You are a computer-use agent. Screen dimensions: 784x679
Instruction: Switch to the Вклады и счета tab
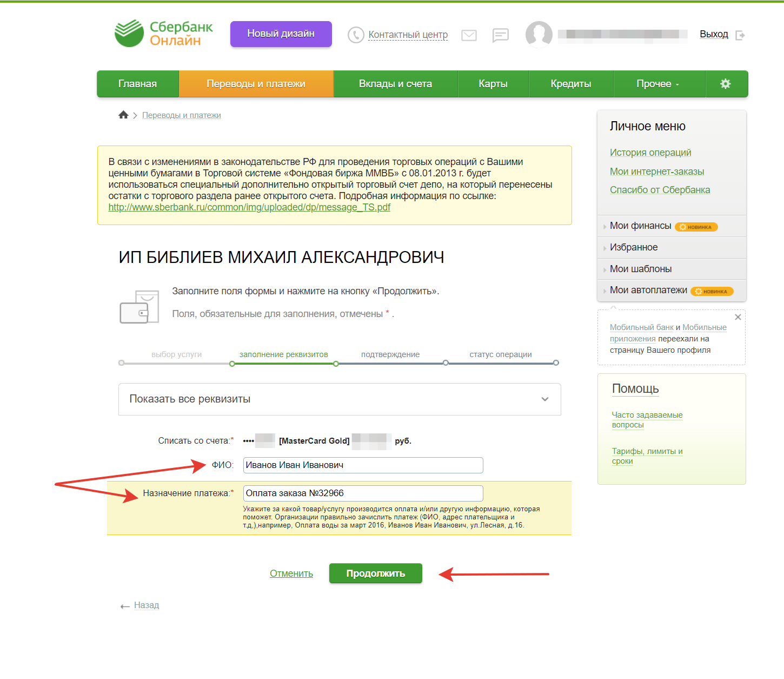point(395,84)
